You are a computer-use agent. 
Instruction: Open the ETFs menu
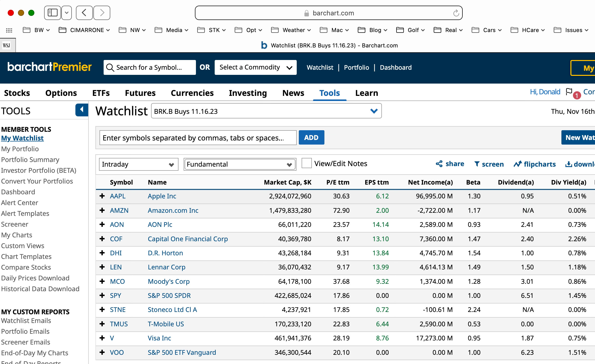[101, 93]
